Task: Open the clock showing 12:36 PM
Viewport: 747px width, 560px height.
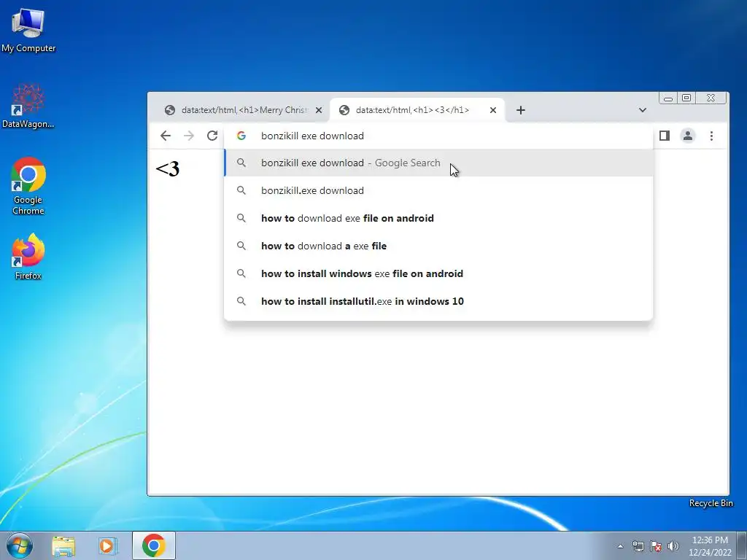Action: pos(710,546)
